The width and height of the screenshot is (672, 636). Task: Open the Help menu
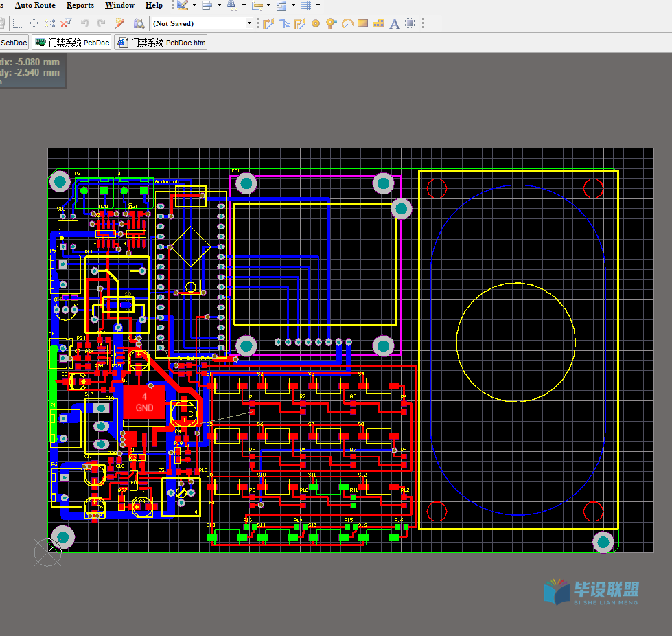point(154,5)
